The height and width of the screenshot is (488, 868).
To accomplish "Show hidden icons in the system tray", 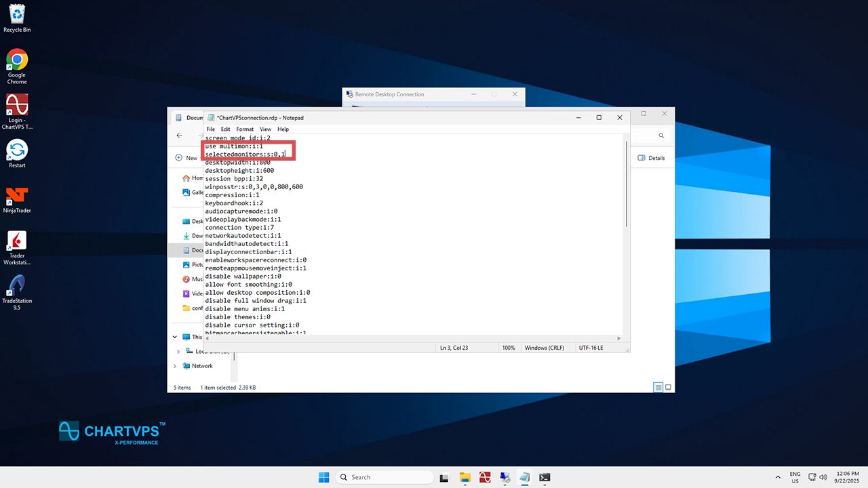I will [x=778, y=477].
